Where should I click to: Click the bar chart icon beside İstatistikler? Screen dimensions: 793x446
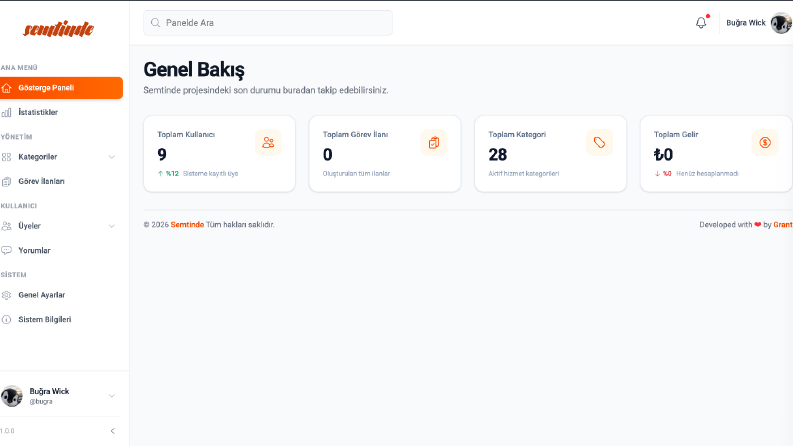click(x=7, y=112)
